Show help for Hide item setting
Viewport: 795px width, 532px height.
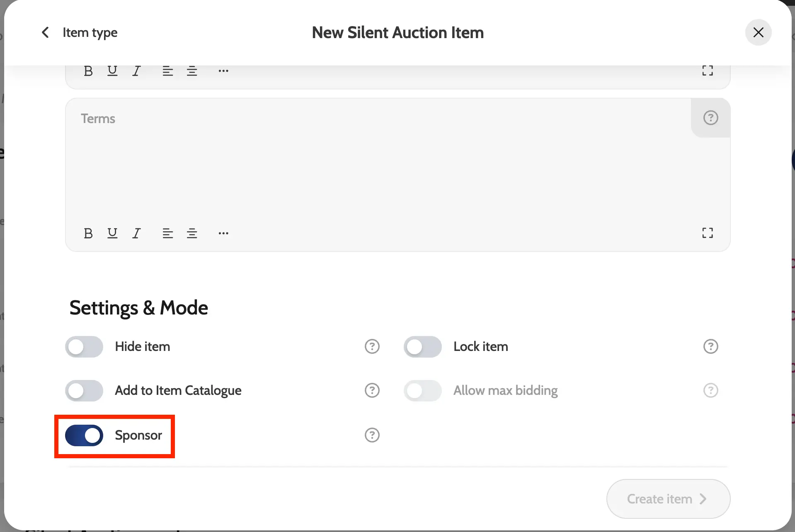[372, 346]
